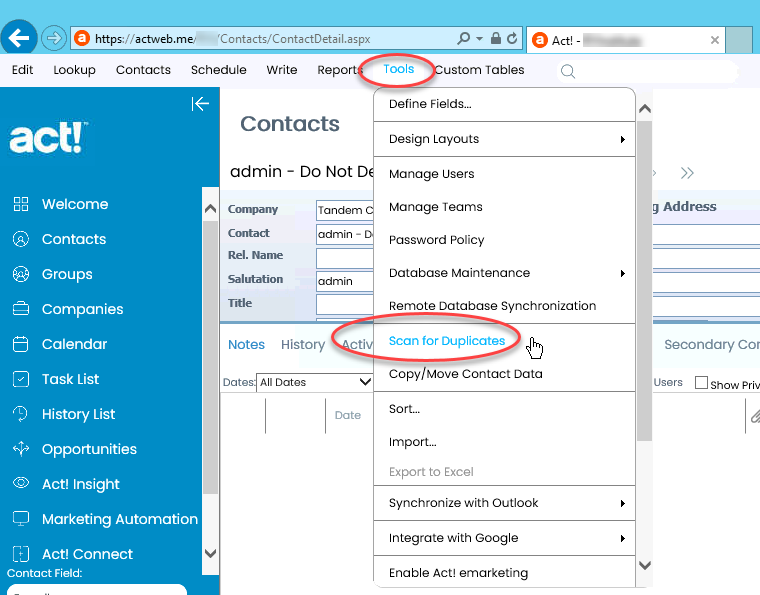The width and height of the screenshot is (760, 595).
Task: Click the Marketing Automation monitor icon
Action: tap(21, 518)
